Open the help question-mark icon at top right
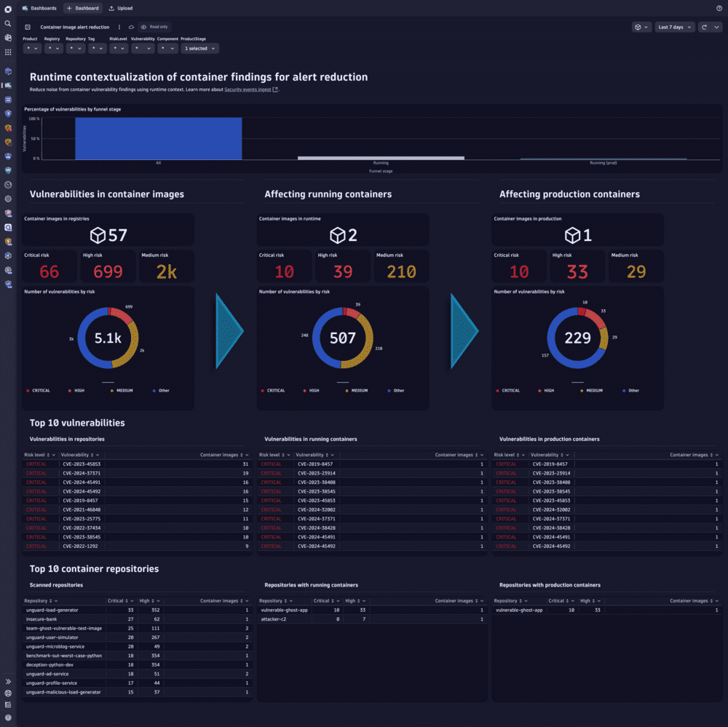Viewport: 728px width, 727px height. 720,8
